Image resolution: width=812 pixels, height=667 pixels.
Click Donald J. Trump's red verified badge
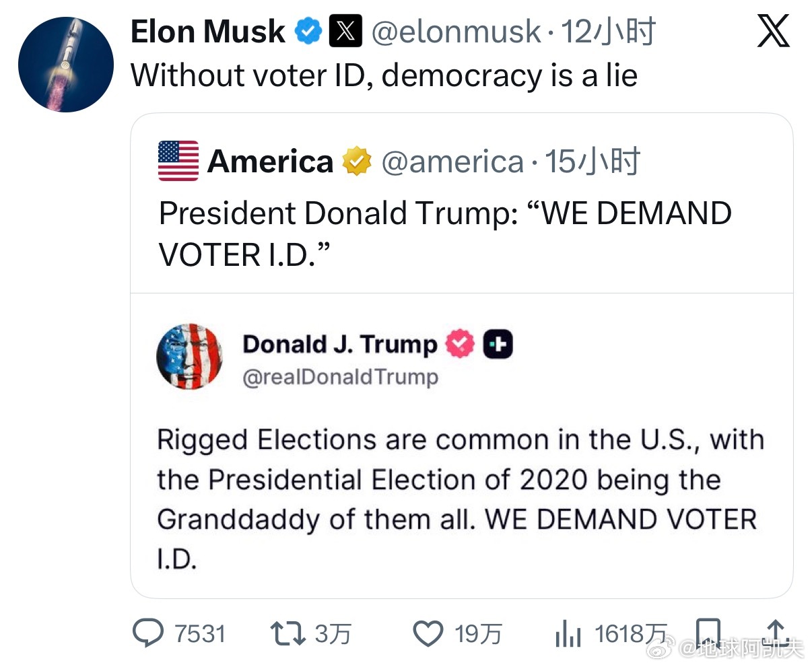[461, 344]
